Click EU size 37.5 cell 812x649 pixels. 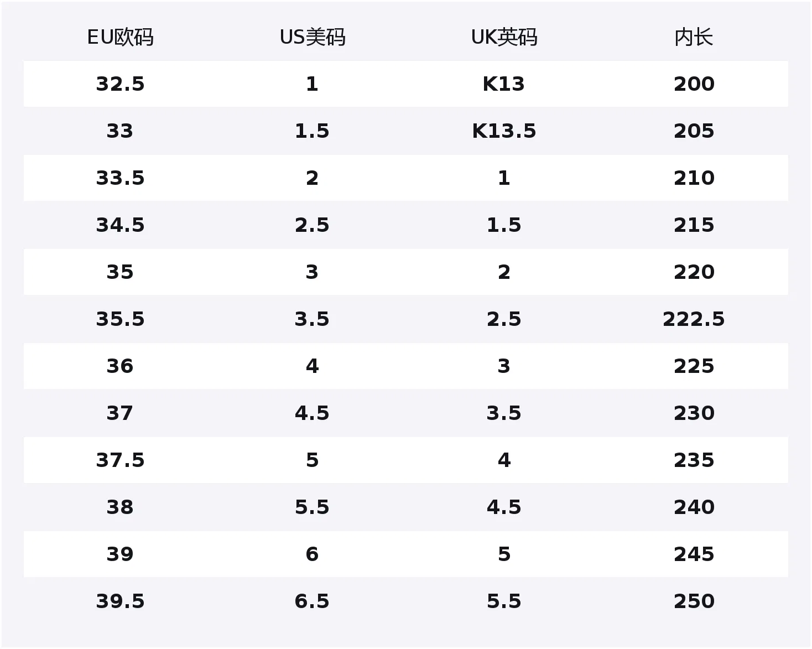tap(120, 460)
